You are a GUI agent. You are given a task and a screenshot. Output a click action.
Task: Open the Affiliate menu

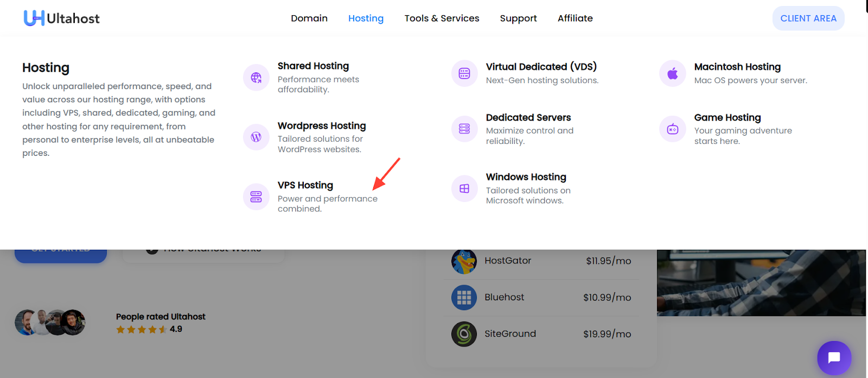point(575,18)
